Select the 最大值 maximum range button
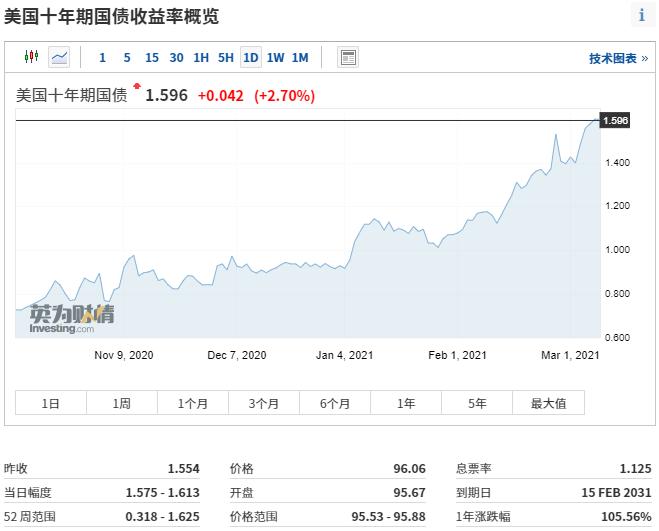Screen dimensions: 659x531 tap(548, 403)
